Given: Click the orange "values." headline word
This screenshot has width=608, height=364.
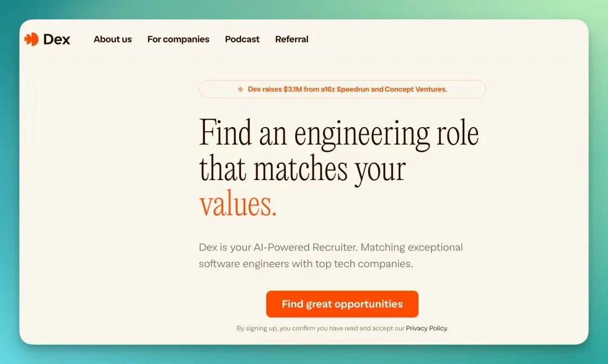Looking at the screenshot, I should pyautogui.click(x=238, y=204).
